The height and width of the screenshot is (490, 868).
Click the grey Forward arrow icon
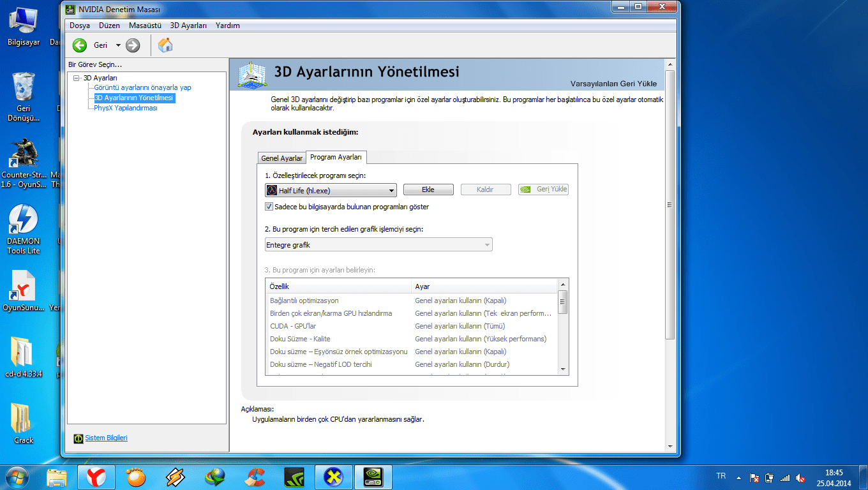pos(133,45)
